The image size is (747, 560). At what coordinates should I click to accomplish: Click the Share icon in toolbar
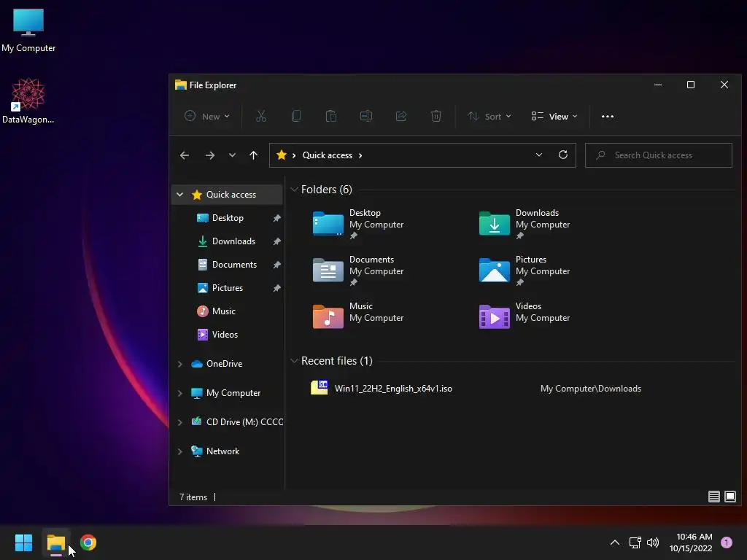(401, 116)
